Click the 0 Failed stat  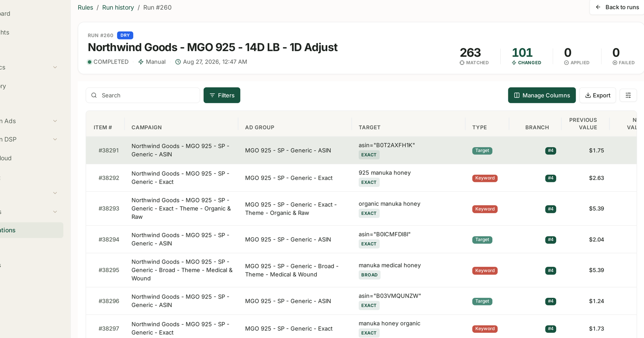[623, 56]
